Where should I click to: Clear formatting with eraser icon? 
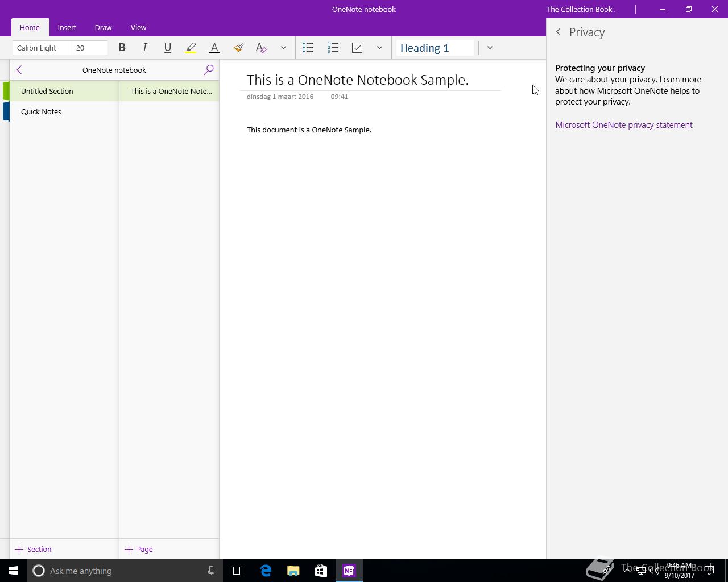click(261, 48)
